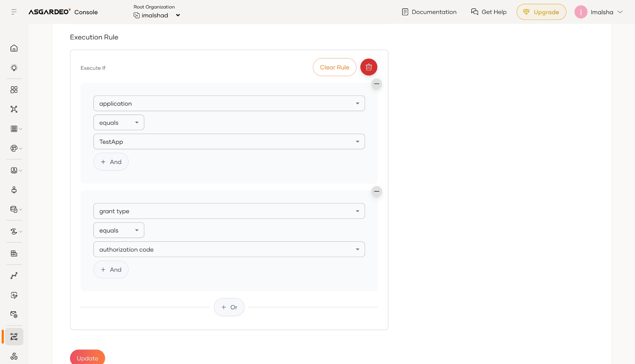This screenshot has height=364, width=635.
Task: Remove the grant type condition with its minus button
Action: (x=376, y=191)
